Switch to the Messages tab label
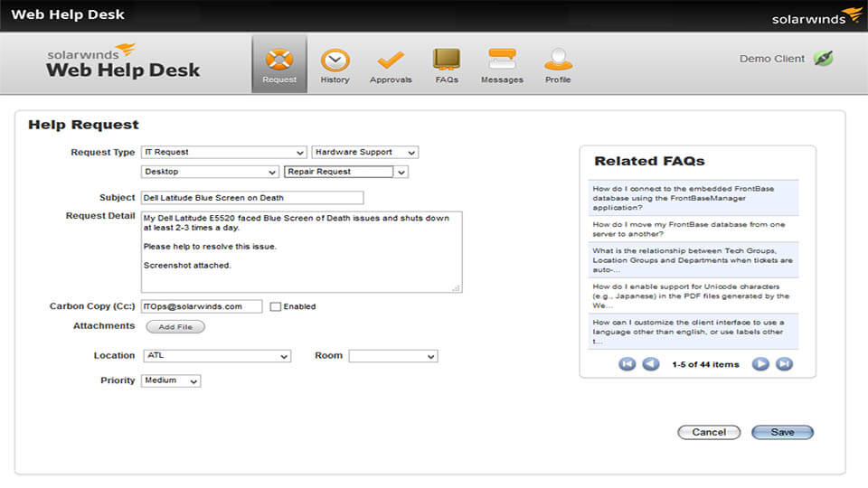Viewport: 868px width, 488px height. pyautogui.click(x=502, y=80)
